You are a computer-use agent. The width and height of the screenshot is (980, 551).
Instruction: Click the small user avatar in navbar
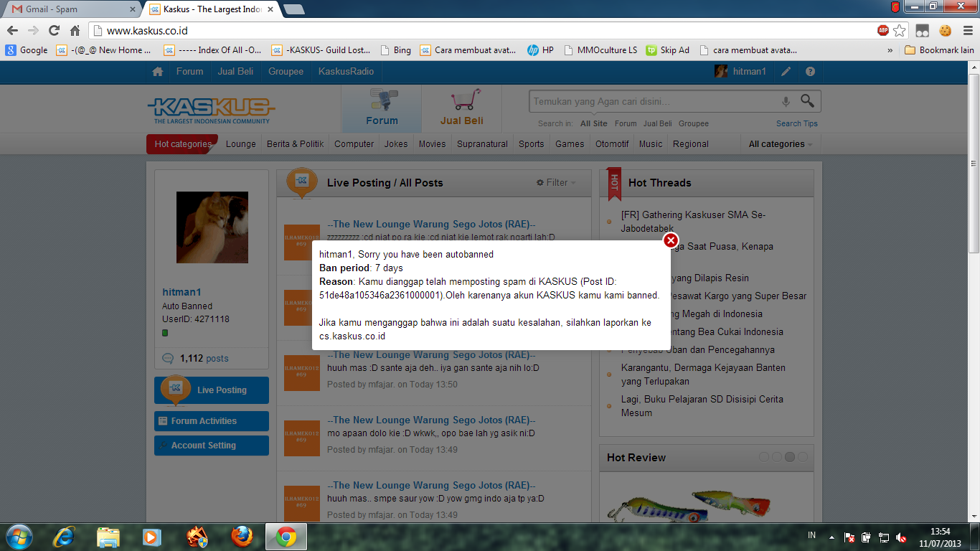point(721,72)
